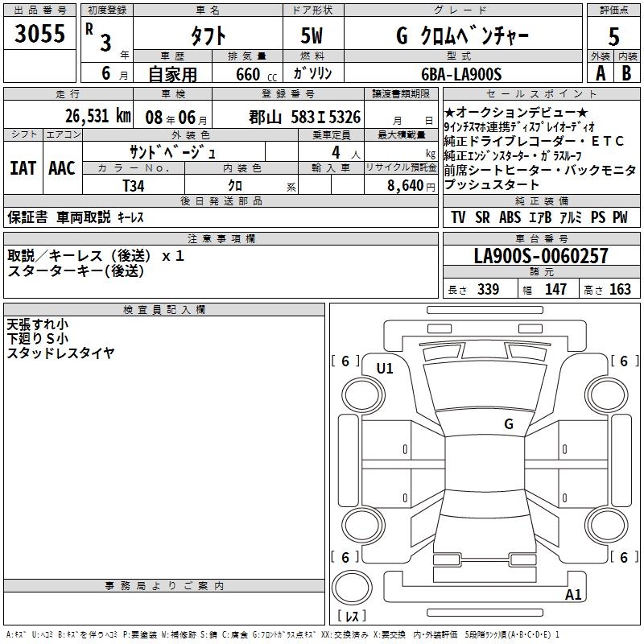The height and width of the screenshot is (644, 644).
Task: Click the color number T34 field
Action: click(134, 186)
